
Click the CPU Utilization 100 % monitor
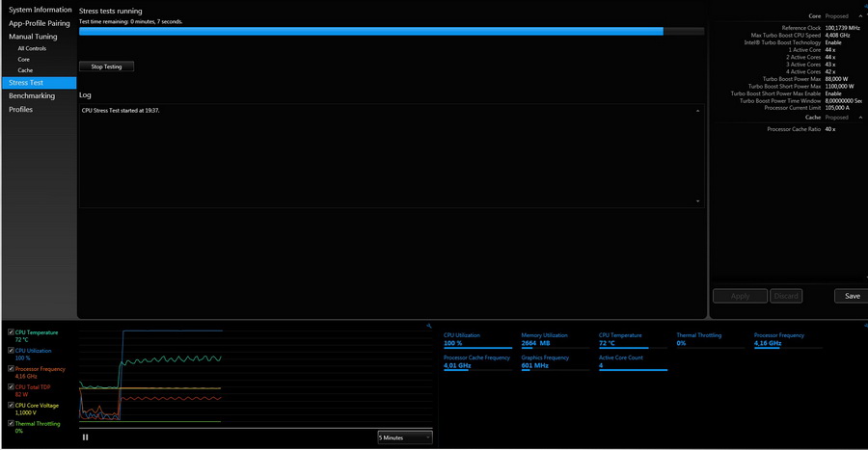tap(477, 340)
